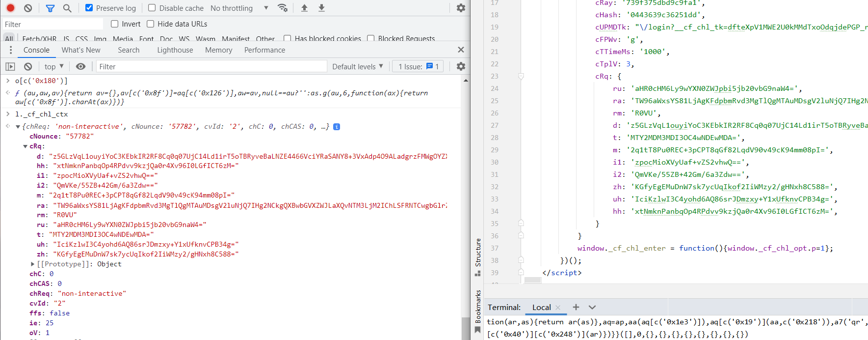This screenshot has height=340, width=868.
Task: Expand the [[Prototype]] Object node
Action: point(33,264)
